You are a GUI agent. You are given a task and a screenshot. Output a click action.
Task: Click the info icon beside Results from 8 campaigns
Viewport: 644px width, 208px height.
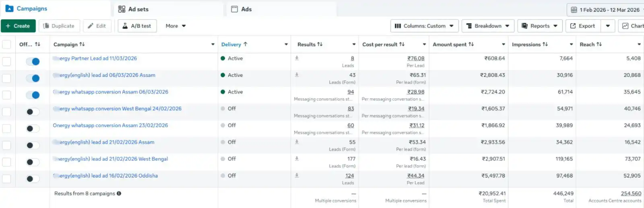(x=119, y=194)
